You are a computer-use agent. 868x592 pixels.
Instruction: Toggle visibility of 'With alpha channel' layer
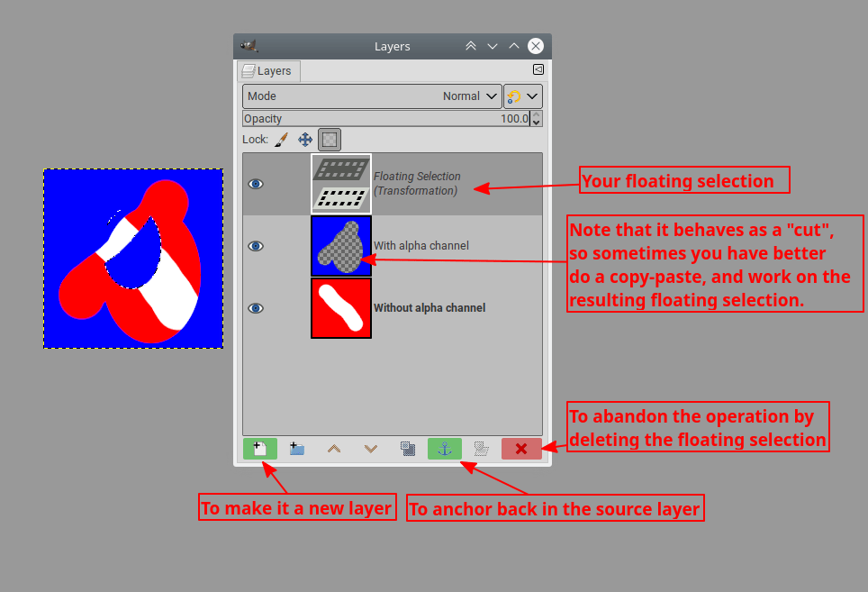256,246
